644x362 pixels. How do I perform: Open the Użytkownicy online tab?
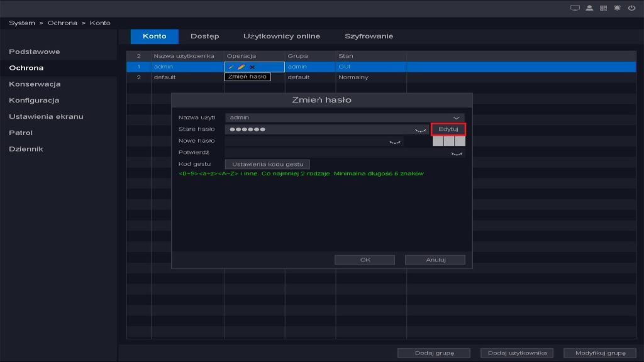point(282,36)
